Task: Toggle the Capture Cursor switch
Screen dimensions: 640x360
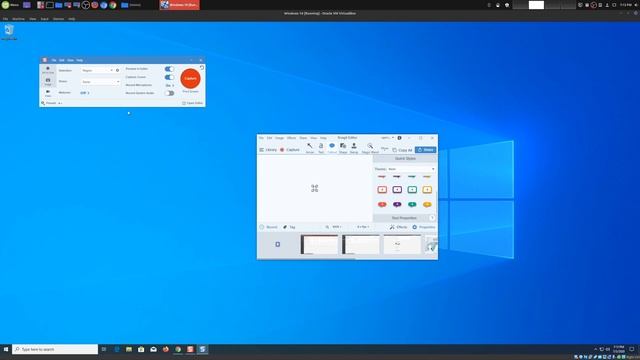Action: tap(169, 77)
